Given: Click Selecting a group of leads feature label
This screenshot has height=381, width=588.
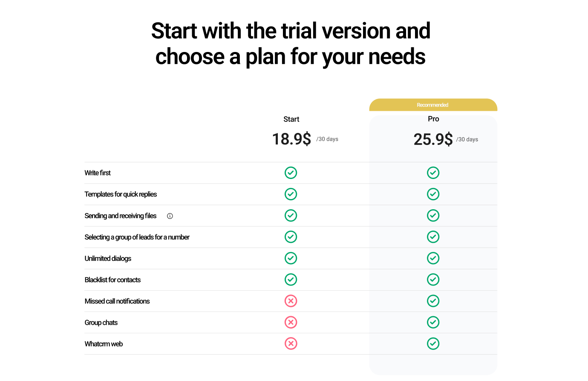Looking at the screenshot, I should [137, 237].
